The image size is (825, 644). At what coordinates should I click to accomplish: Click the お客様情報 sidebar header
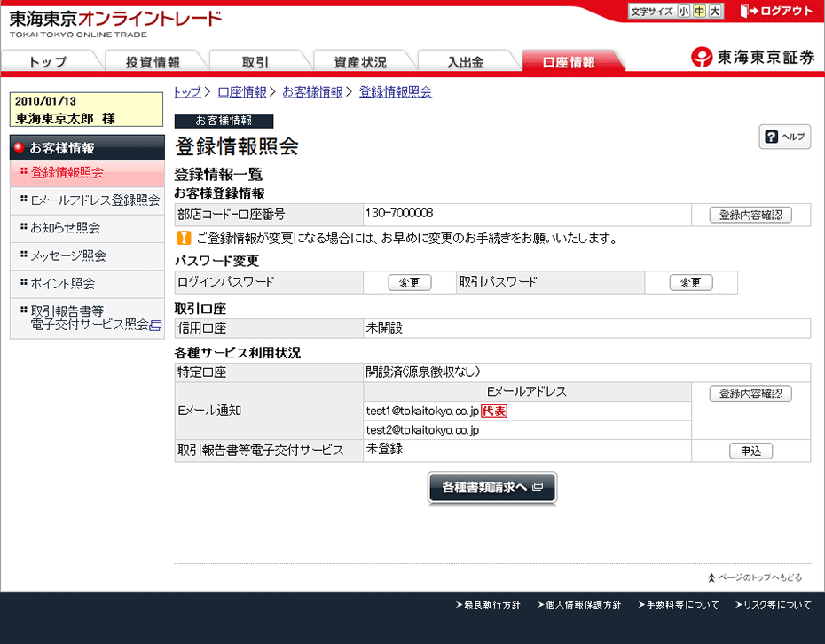coord(87,147)
